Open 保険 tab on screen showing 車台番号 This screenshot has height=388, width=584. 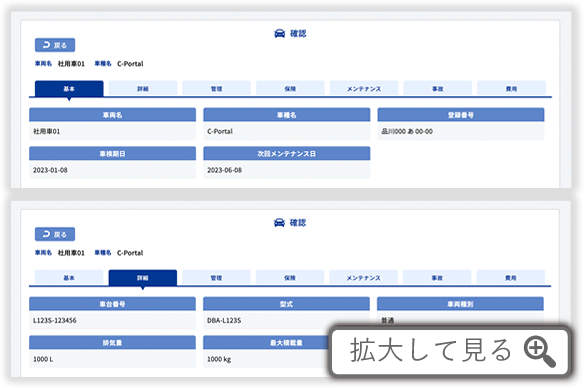coord(290,278)
